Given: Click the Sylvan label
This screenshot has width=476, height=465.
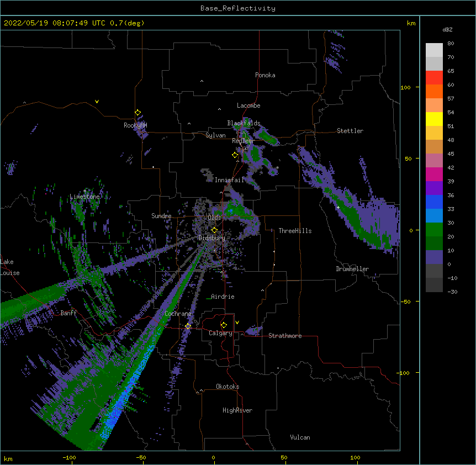Looking at the screenshot, I should coord(215,135).
